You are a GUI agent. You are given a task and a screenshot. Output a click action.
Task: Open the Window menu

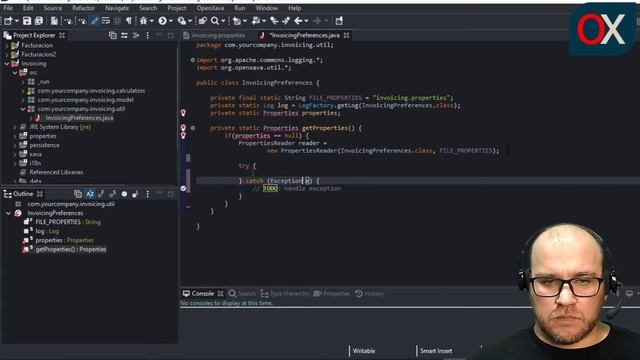pos(267,8)
